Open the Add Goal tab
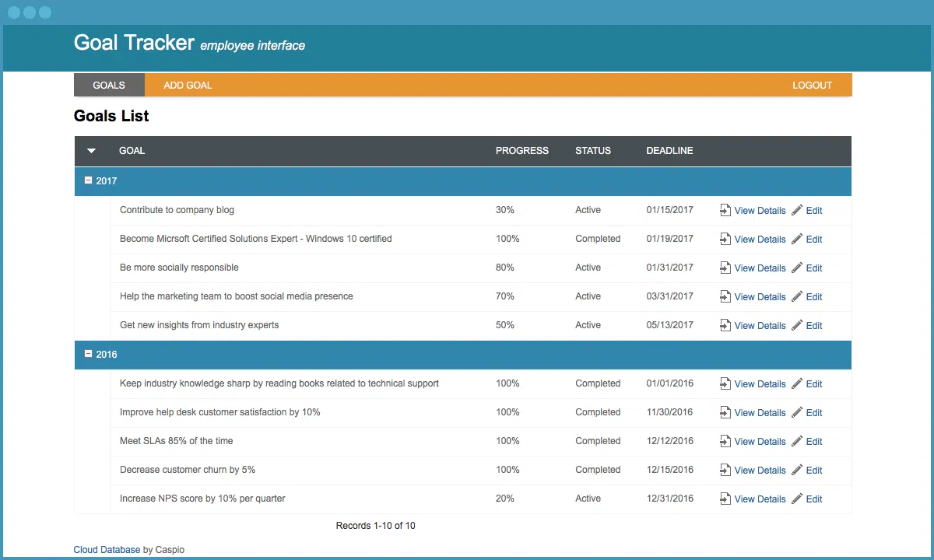Viewport: 934px width, 560px height. (188, 86)
